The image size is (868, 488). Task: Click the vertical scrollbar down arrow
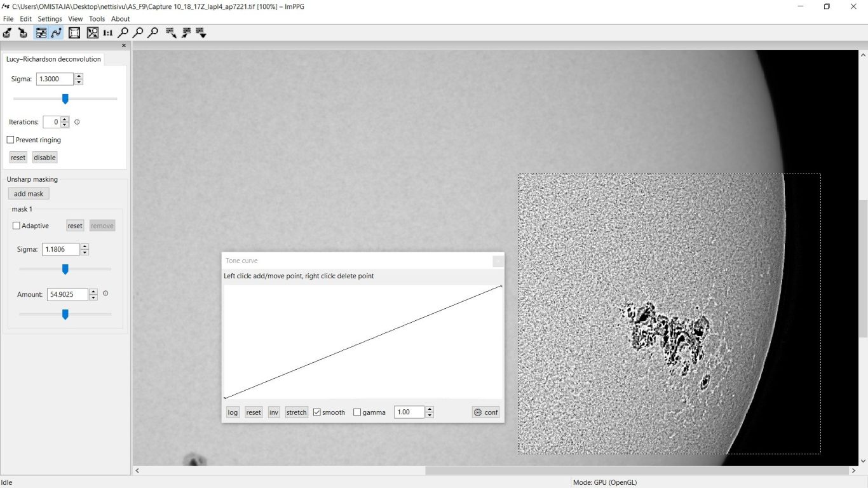coord(863,461)
